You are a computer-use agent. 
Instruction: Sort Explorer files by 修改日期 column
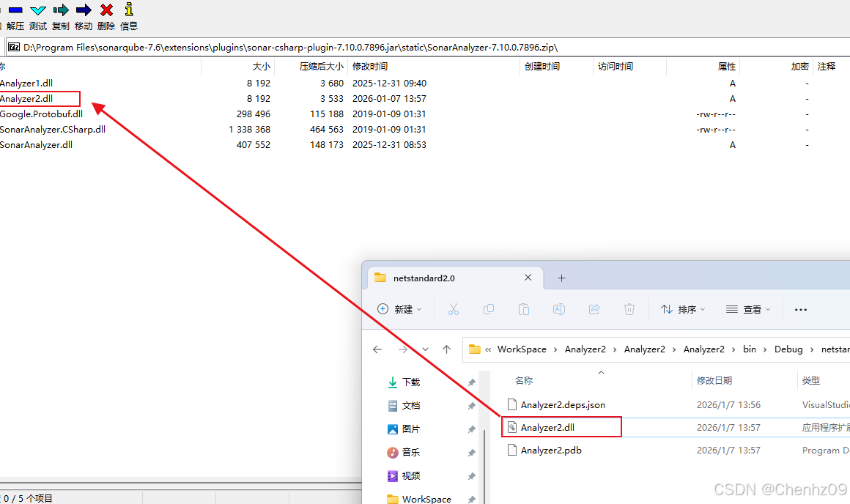714,381
